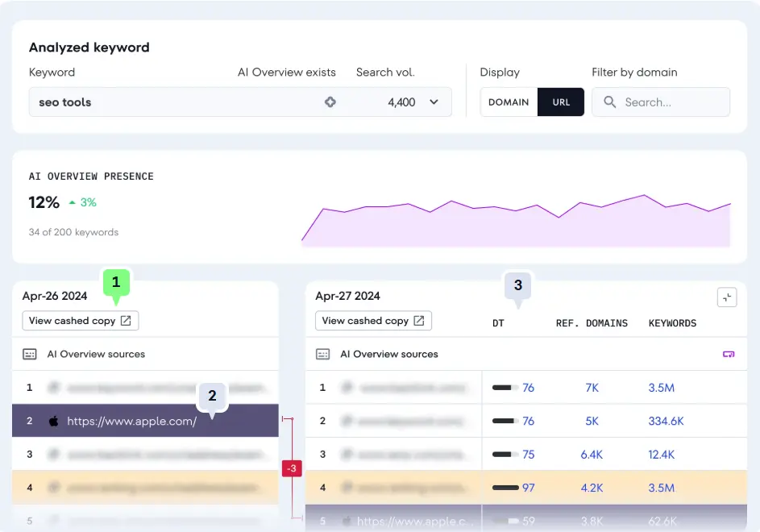Screen dimensions: 760x532
Task: Sort by the DT column header
Action: [498, 323]
